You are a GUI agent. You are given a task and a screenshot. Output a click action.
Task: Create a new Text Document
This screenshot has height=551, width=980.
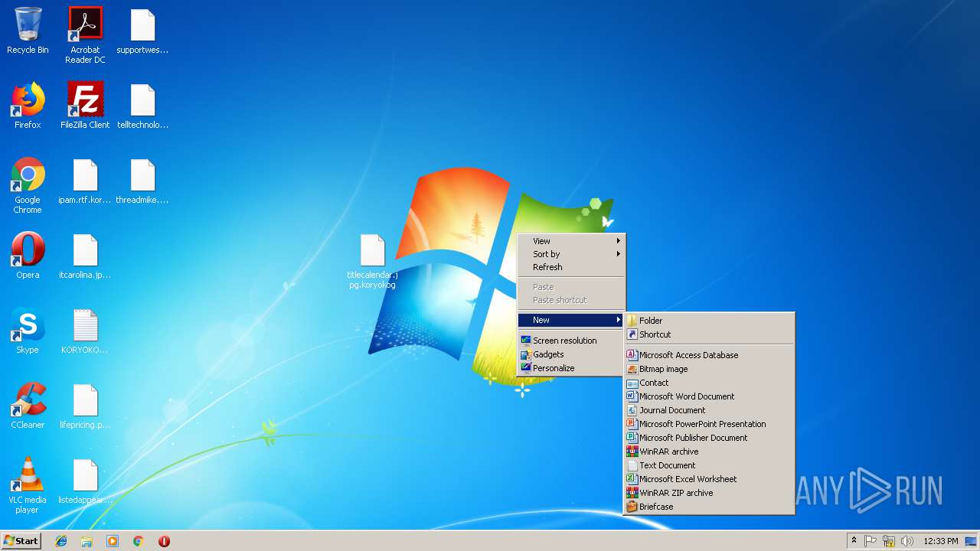[x=709, y=465]
